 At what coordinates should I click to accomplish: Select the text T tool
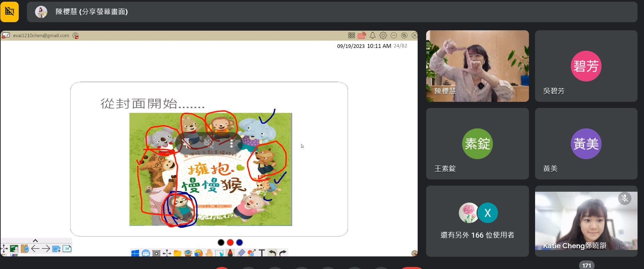[x=262, y=253]
